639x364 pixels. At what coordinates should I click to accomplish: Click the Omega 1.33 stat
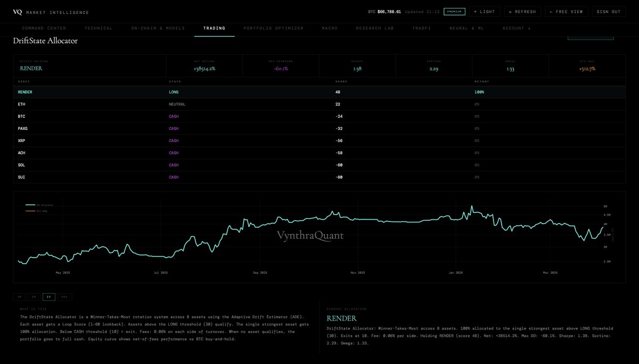[510, 66]
